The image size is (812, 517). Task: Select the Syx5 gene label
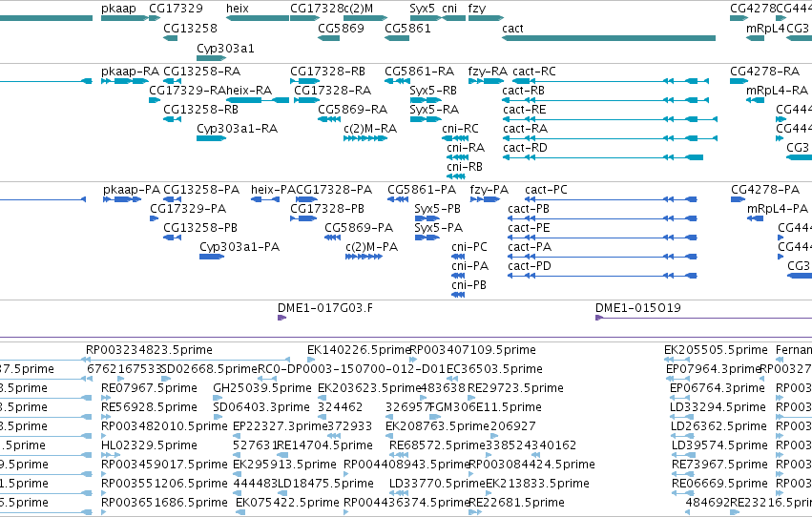422,9
